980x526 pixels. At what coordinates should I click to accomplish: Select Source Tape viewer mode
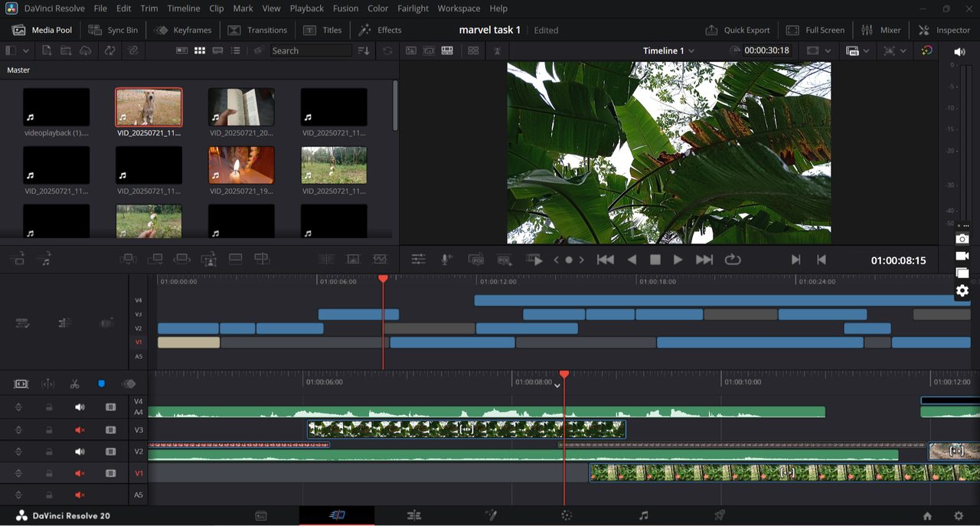(429, 51)
